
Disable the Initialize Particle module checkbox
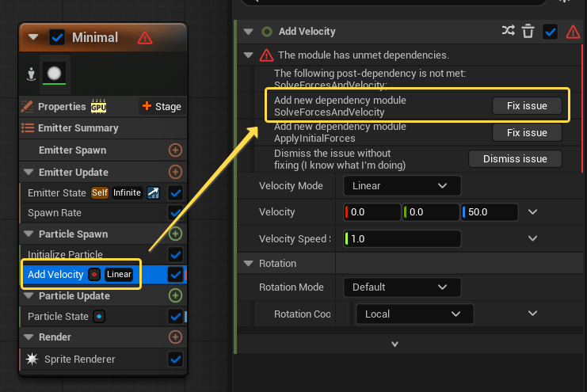pyautogui.click(x=175, y=254)
